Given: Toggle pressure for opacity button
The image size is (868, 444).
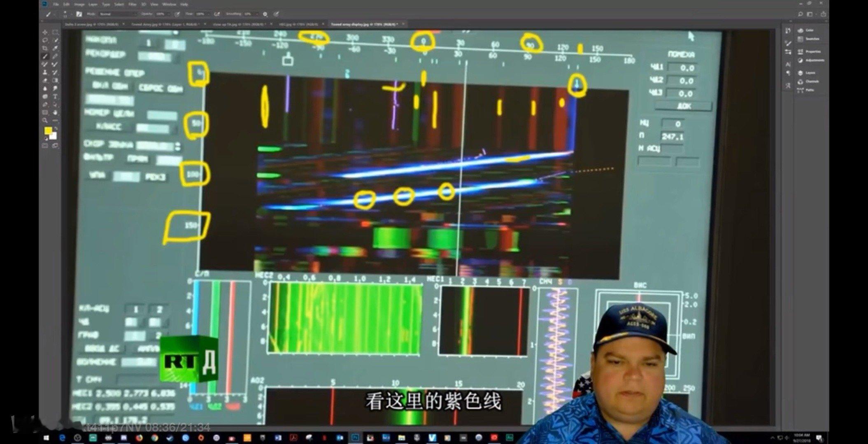Looking at the screenshot, I should (177, 14).
